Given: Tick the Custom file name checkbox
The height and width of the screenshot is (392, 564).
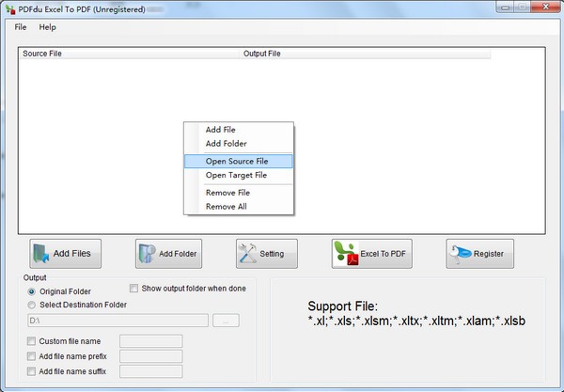Looking at the screenshot, I should coord(33,341).
